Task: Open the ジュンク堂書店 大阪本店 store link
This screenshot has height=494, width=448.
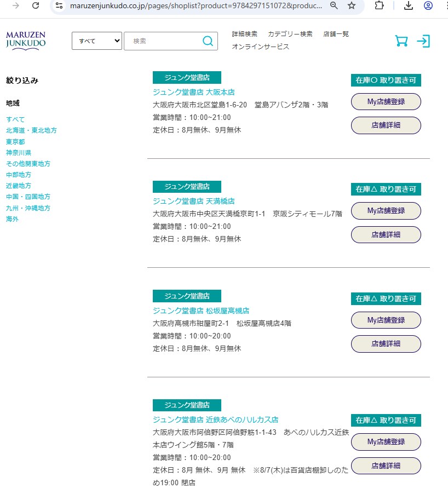Action: point(194,93)
